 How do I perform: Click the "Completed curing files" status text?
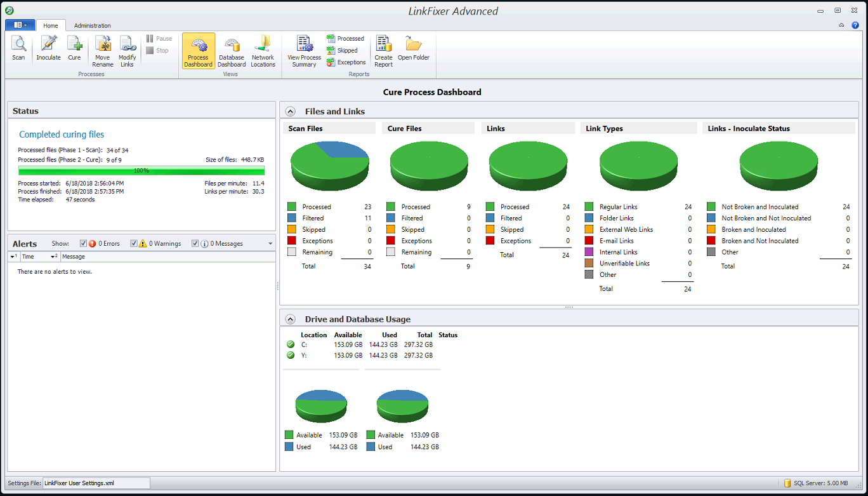coord(62,135)
